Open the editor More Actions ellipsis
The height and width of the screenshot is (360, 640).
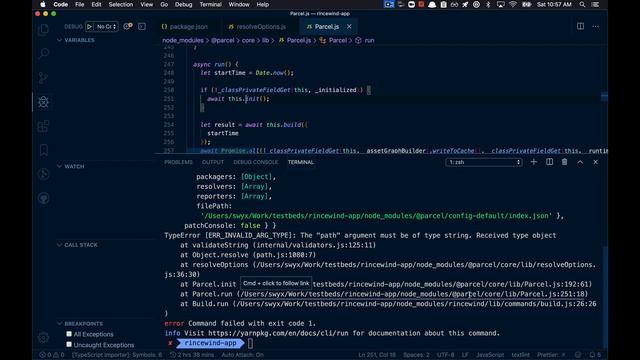(596, 27)
